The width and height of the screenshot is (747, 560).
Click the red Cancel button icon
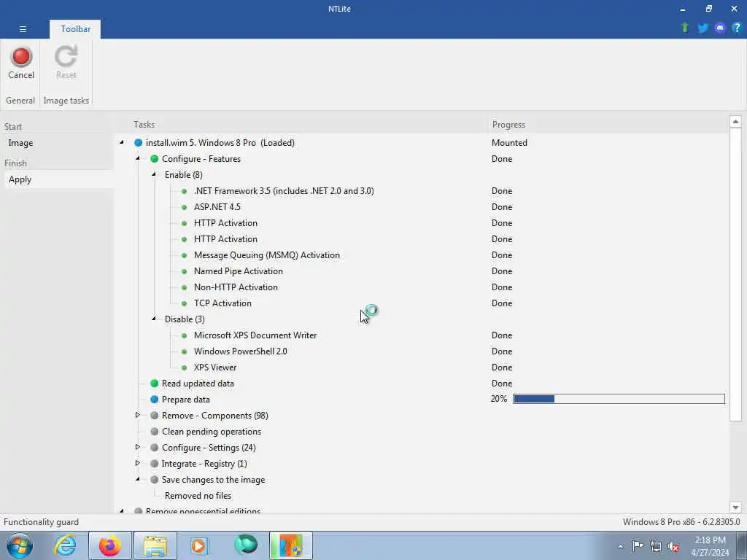(x=21, y=57)
